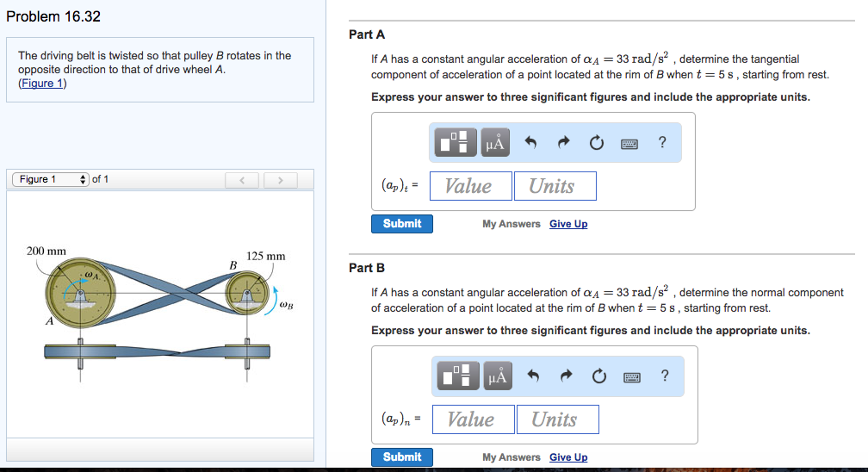This screenshot has width=868, height=472.
Task: Click the templates icon in Part A toolbar
Action: 455,143
